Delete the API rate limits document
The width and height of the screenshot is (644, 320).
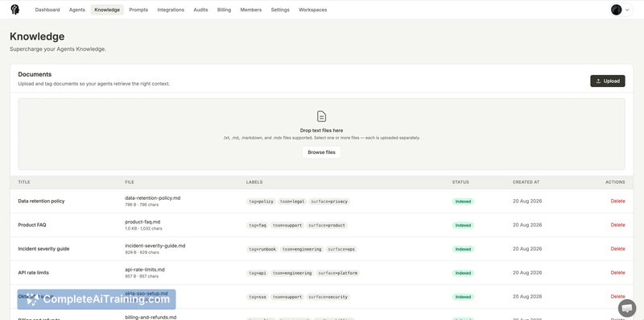tap(617, 272)
